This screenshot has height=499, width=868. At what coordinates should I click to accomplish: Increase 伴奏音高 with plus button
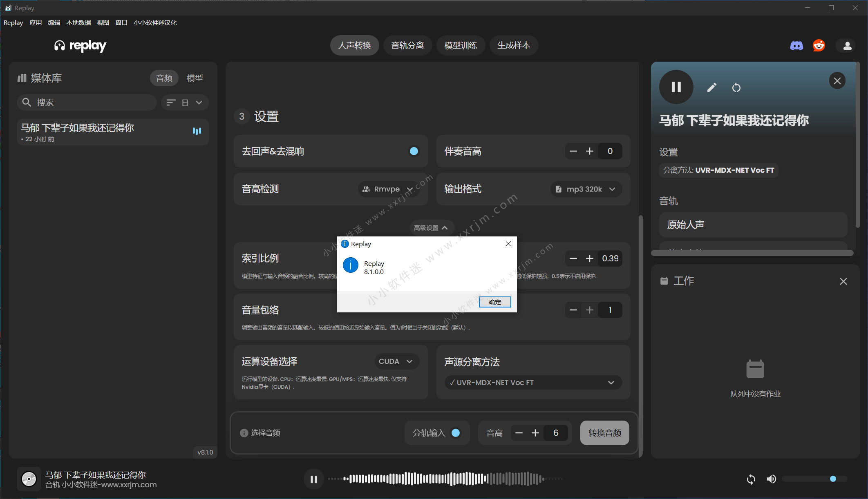590,151
